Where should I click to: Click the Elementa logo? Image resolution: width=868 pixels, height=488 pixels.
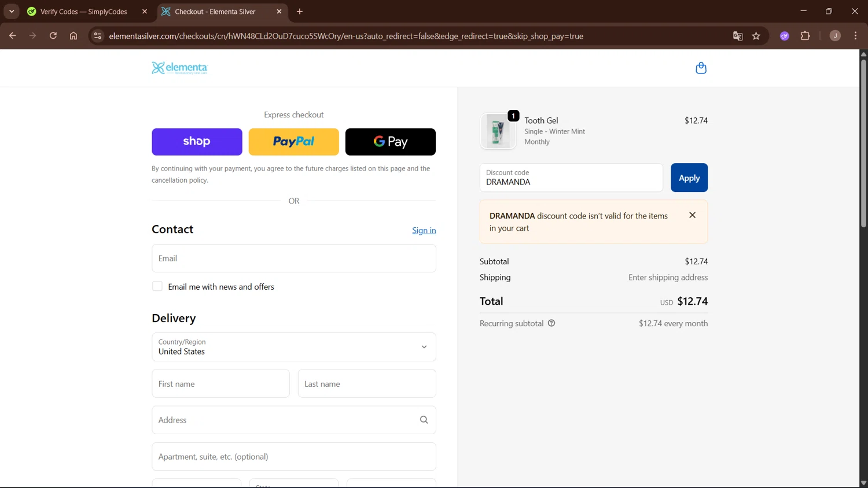click(179, 68)
